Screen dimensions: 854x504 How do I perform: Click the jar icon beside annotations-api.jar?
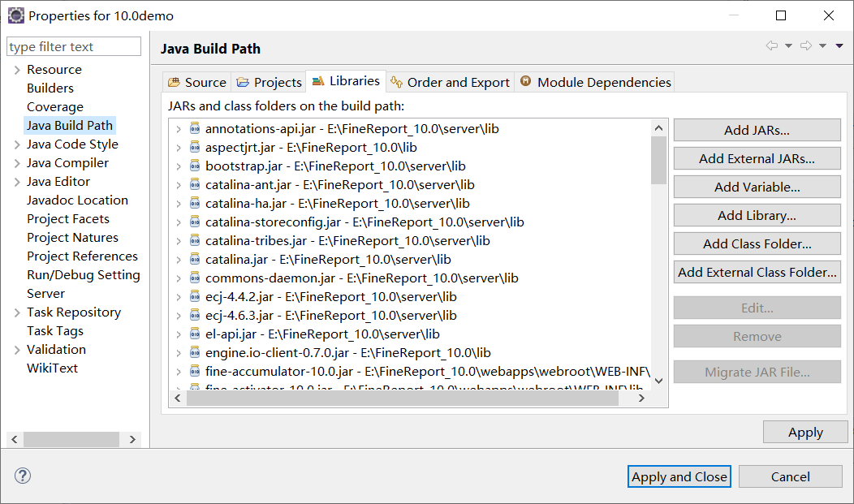pyautogui.click(x=195, y=128)
